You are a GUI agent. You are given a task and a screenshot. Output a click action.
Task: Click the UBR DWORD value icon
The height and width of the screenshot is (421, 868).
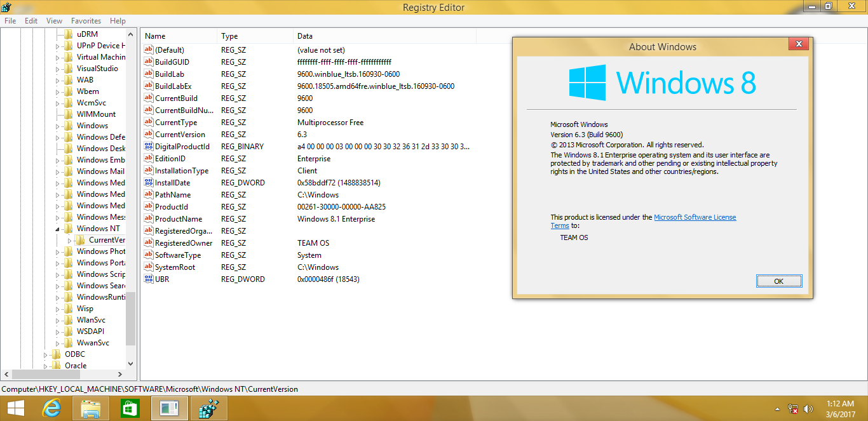pos(149,279)
